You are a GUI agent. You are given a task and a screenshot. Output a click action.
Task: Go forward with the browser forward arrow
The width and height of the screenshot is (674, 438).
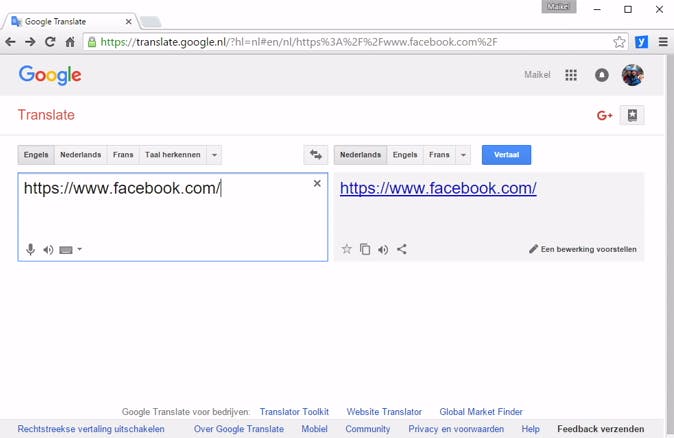[x=30, y=42]
